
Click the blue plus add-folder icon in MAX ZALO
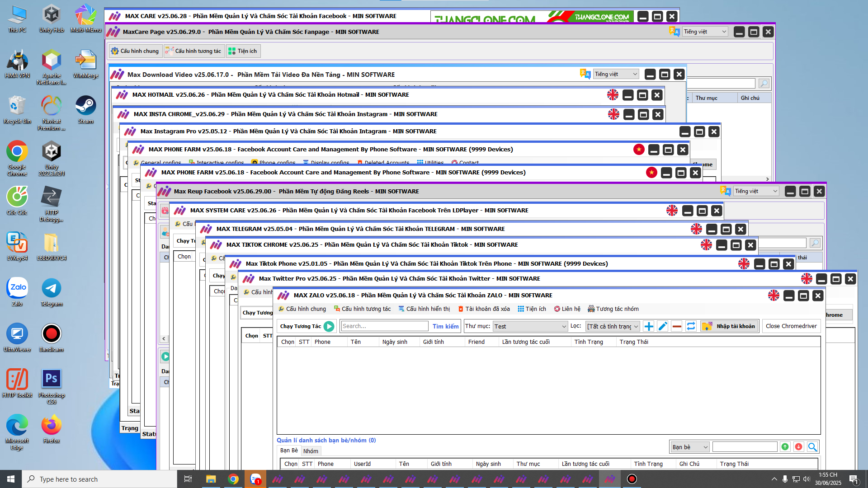click(649, 326)
